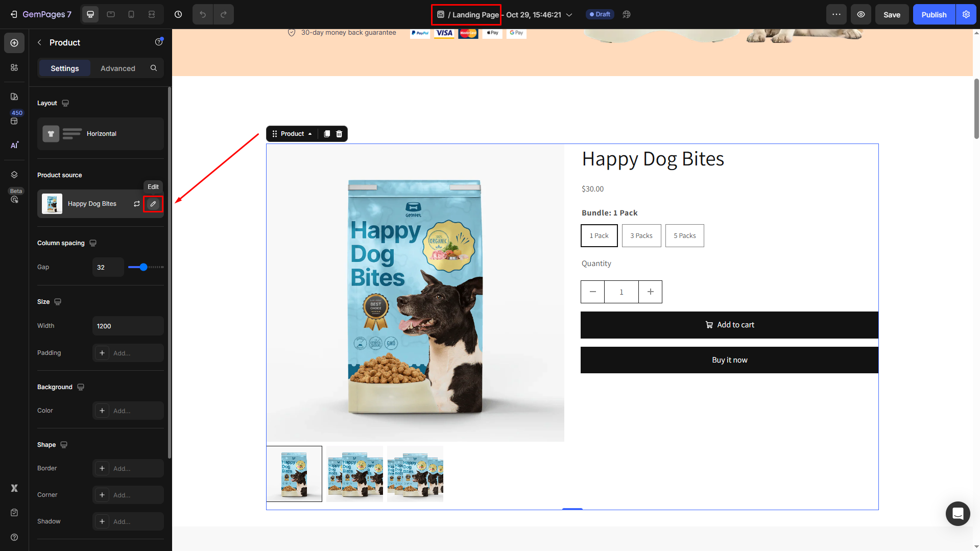Screen dimensions: 980x551
Task: Switch to the Advanced tab
Action: click(117, 68)
